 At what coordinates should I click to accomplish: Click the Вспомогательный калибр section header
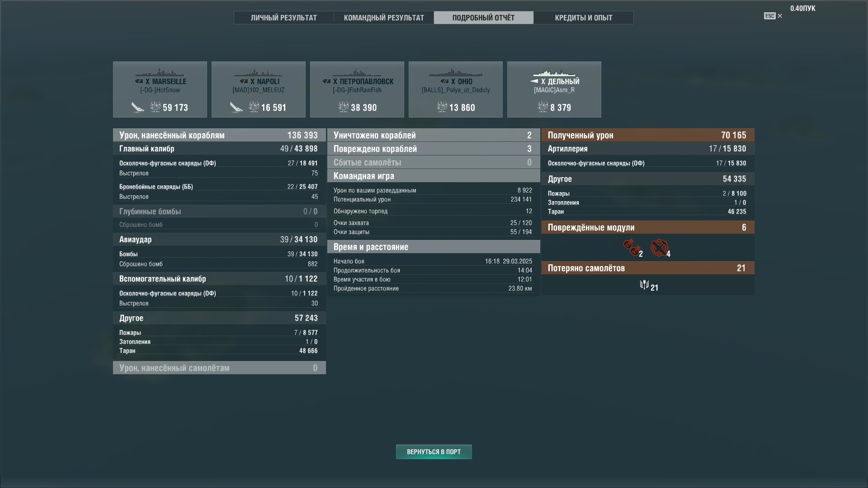[219, 279]
